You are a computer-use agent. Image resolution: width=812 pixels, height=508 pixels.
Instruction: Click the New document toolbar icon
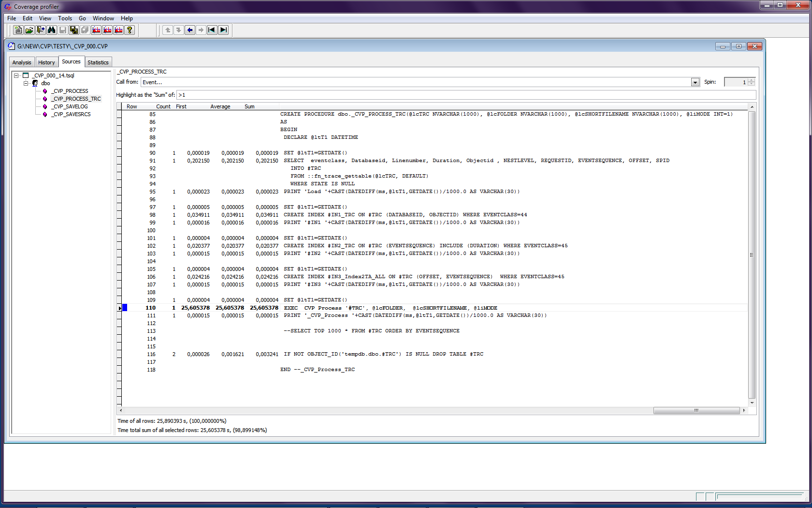(x=18, y=30)
